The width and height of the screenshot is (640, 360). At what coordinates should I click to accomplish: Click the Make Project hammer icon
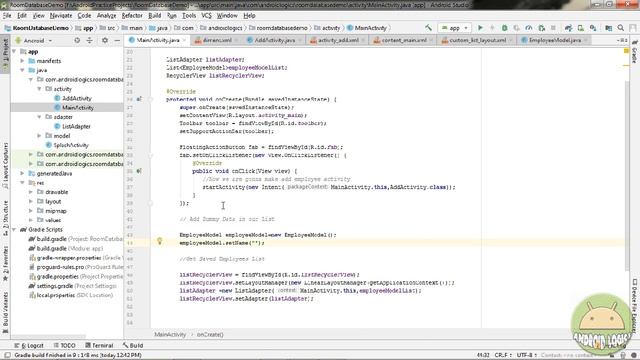click(x=428, y=28)
